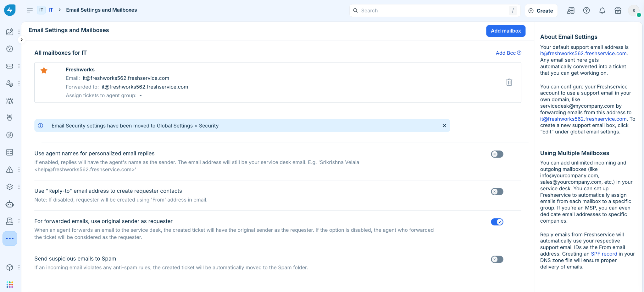Open the colorful apps grid icon

pyautogui.click(x=10, y=284)
